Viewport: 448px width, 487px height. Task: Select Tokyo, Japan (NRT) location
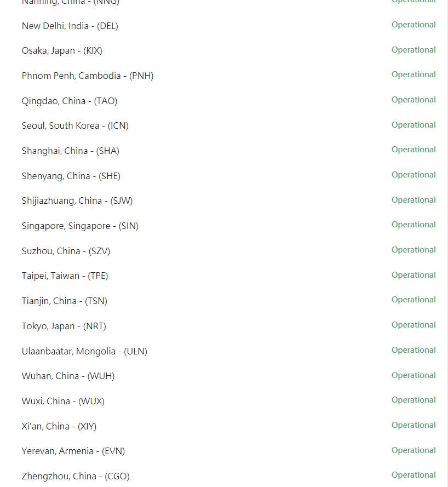pyautogui.click(x=64, y=326)
